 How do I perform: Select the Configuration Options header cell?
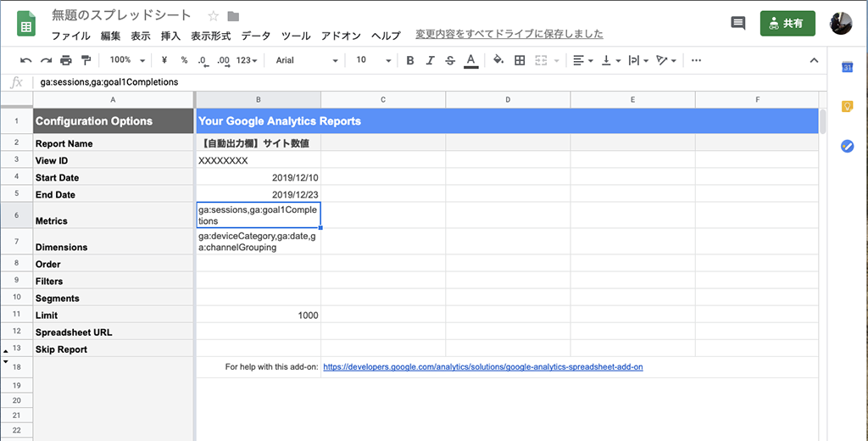click(114, 120)
